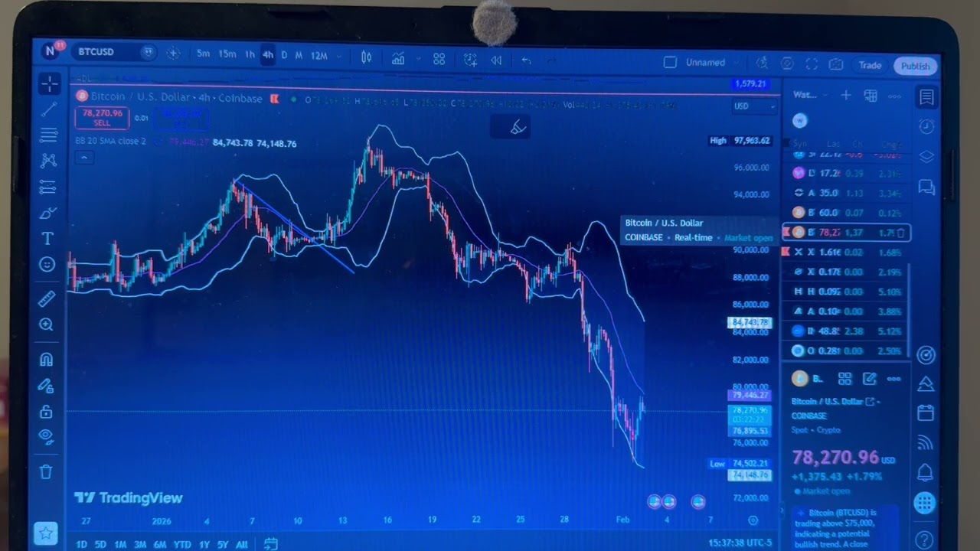Image resolution: width=980 pixels, height=551 pixels.
Task: Start bar Replay mode
Action: pos(496,60)
